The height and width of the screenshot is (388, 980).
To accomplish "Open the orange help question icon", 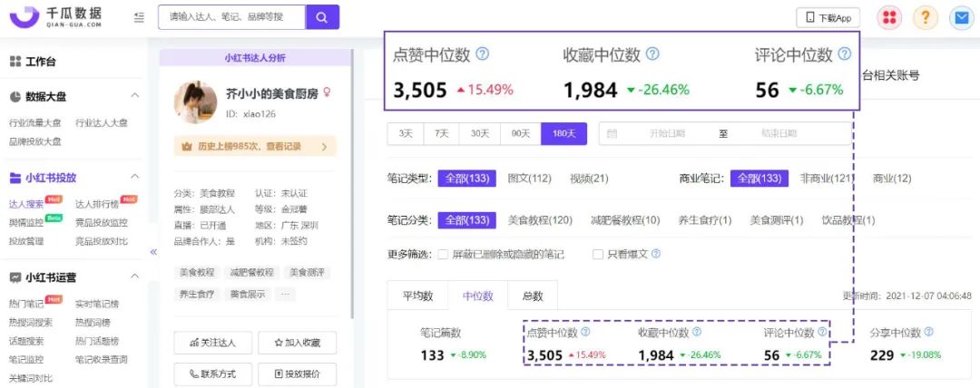I will coord(925,17).
